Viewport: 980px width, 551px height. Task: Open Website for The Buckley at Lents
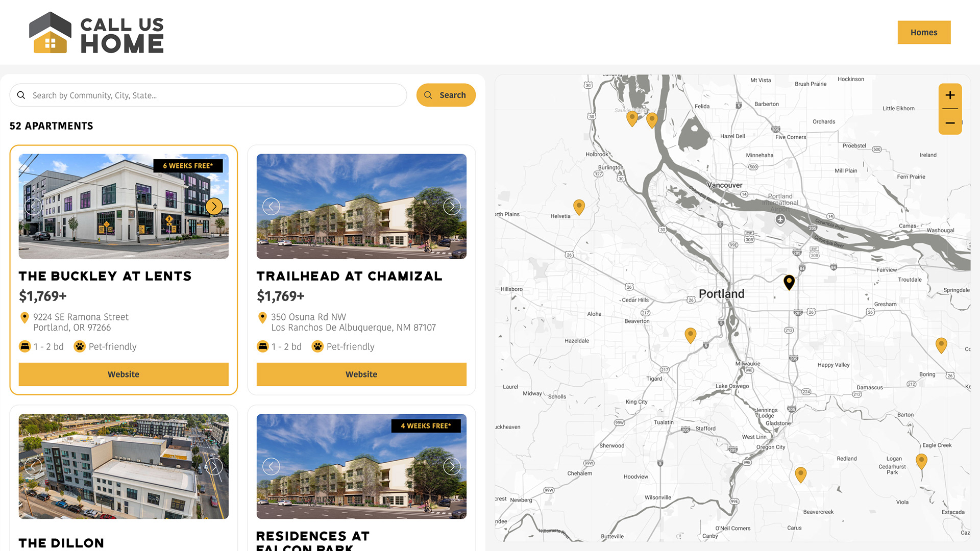pyautogui.click(x=124, y=374)
